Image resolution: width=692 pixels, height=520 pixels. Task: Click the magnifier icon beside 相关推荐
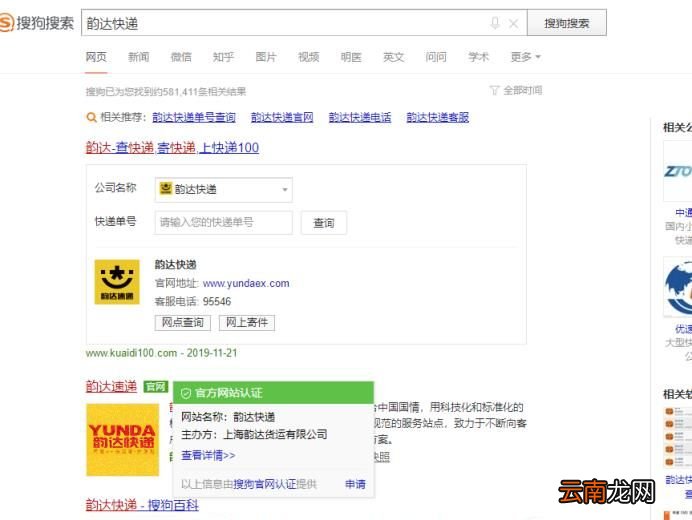pos(91,117)
